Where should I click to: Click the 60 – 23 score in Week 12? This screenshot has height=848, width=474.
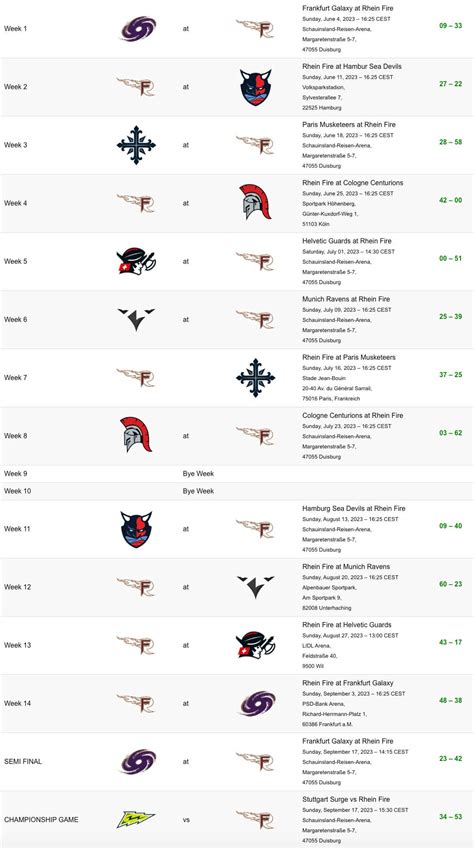450,584
